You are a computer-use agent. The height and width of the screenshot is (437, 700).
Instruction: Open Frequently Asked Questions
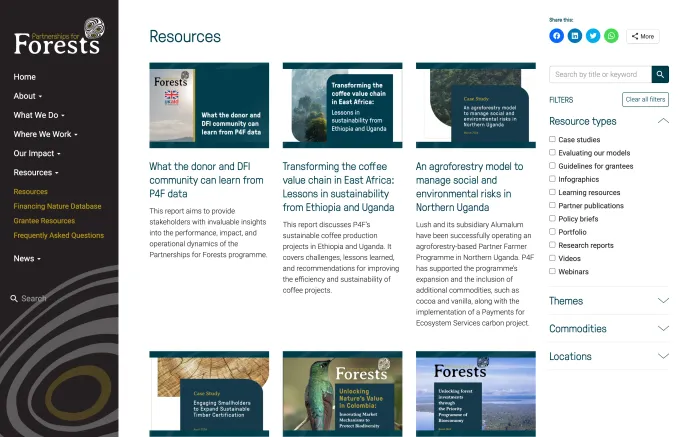click(58, 235)
